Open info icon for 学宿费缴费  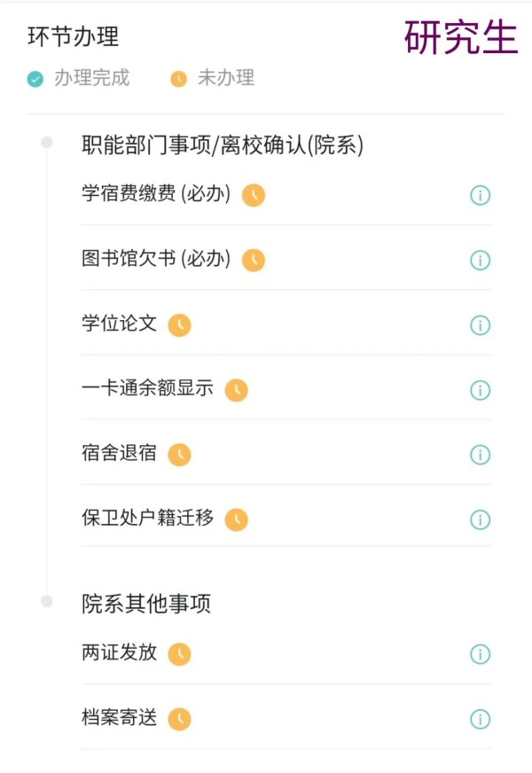pos(480,195)
